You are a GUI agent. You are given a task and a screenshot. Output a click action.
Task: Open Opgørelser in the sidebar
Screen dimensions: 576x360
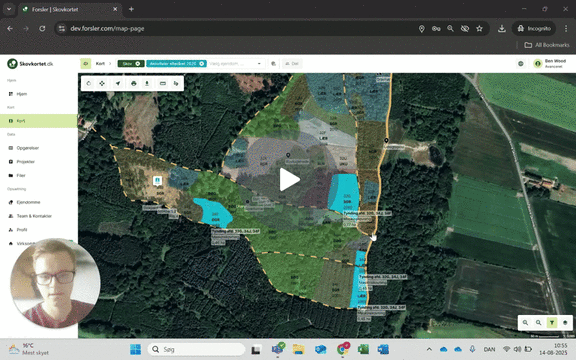pyautogui.click(x=28, y=148)
